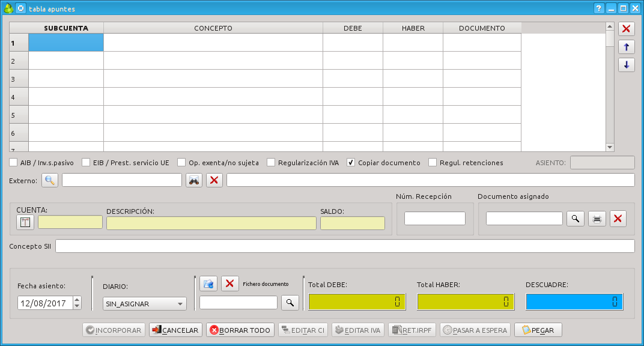Click BORRAR TODO button
The image size is (644, 346).
240,330
